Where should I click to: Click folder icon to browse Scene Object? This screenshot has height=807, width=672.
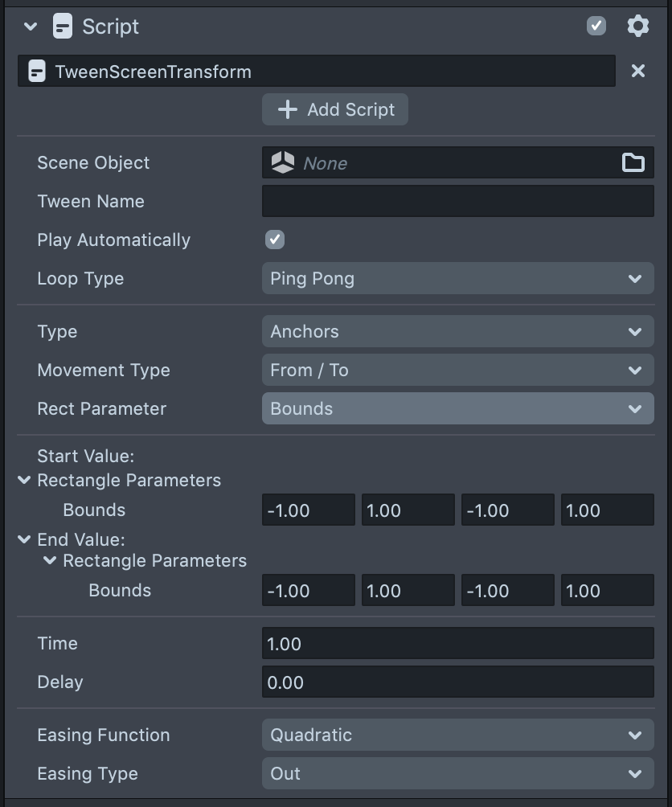coord(633,163)
